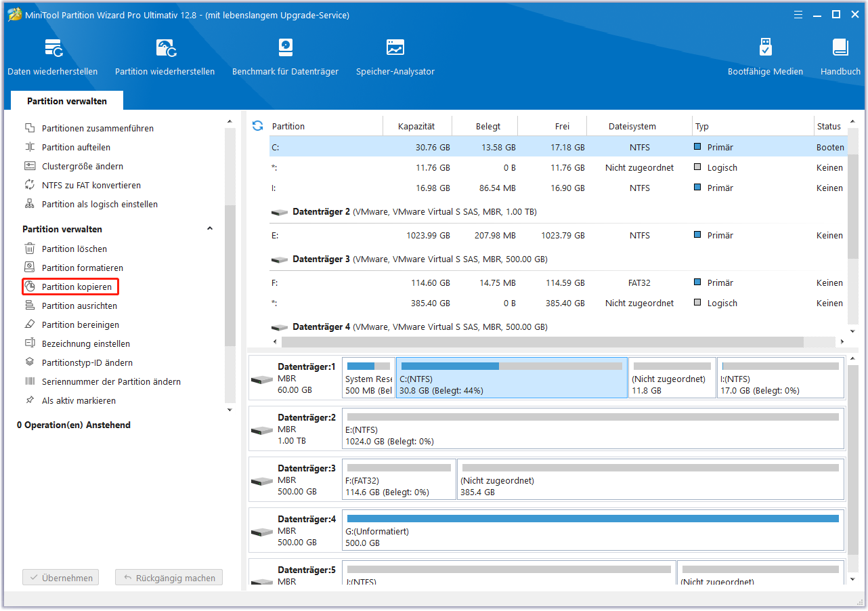Choose Partition löschen
The height and width of the screenshot is (611, 868).
click(x=74, y=249)
